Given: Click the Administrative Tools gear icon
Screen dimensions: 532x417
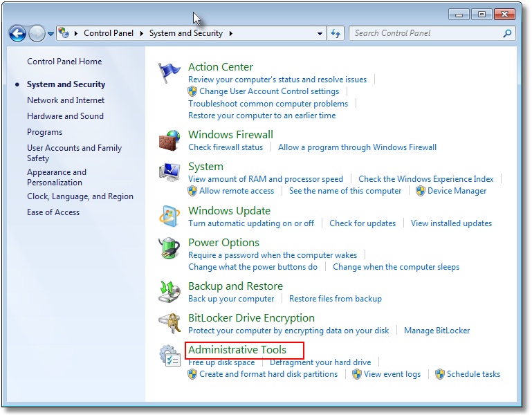Looking at the screenshot, I should (x=169, y=355).
